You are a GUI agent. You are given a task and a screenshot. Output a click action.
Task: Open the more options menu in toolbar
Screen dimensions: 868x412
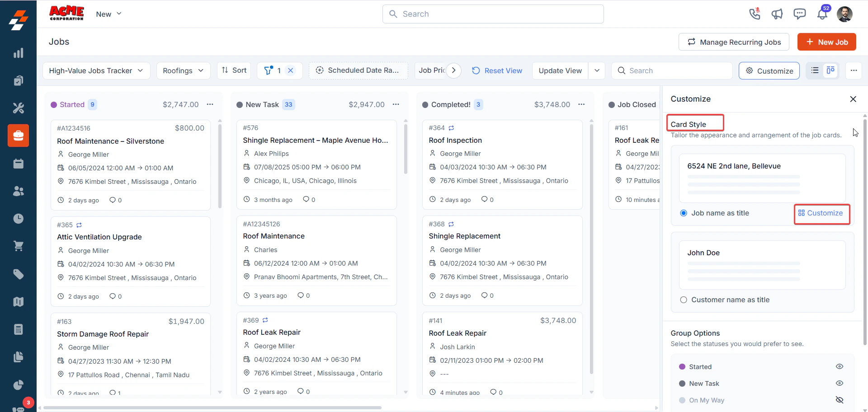point(854,70)
